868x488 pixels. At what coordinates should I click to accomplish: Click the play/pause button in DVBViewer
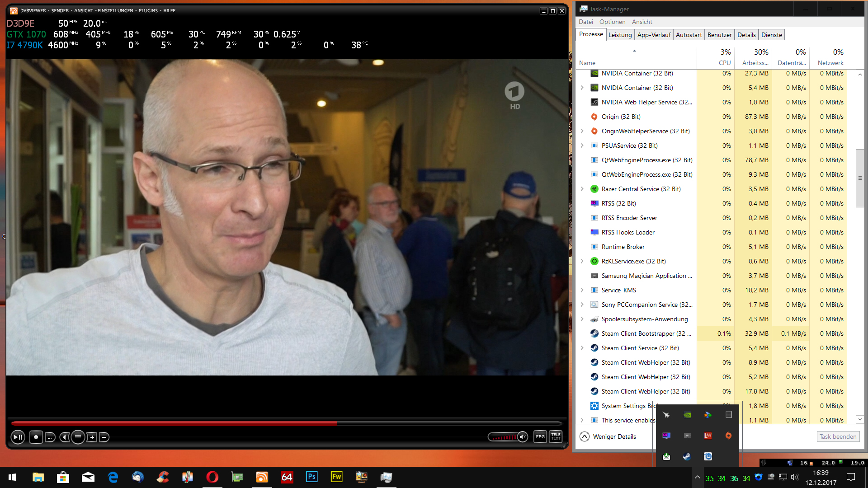coord(18,437)
